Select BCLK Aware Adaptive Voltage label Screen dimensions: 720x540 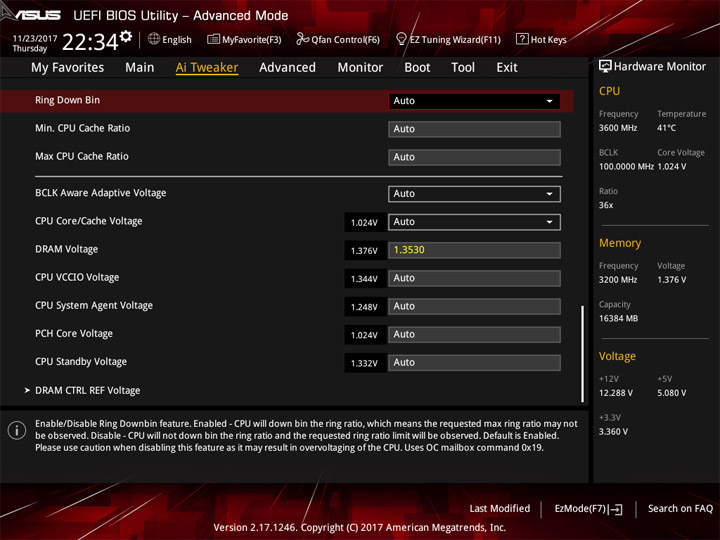point(101,193)
